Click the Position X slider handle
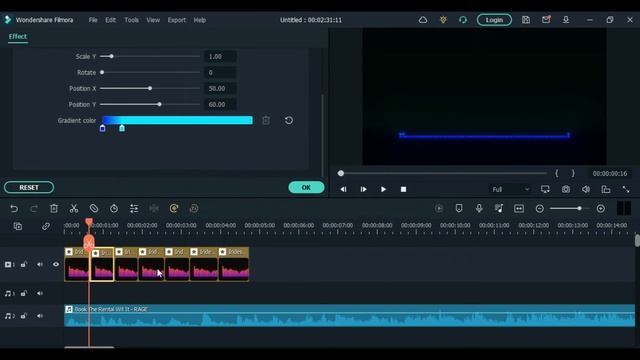Screen dimensions: 640x360 150,88
